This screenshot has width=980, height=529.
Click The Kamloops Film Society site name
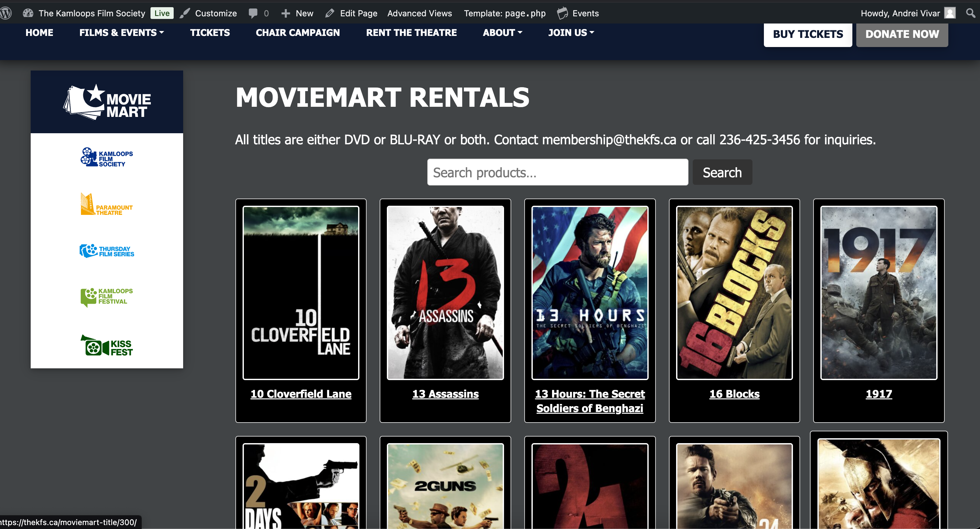[x=92, y=13]
